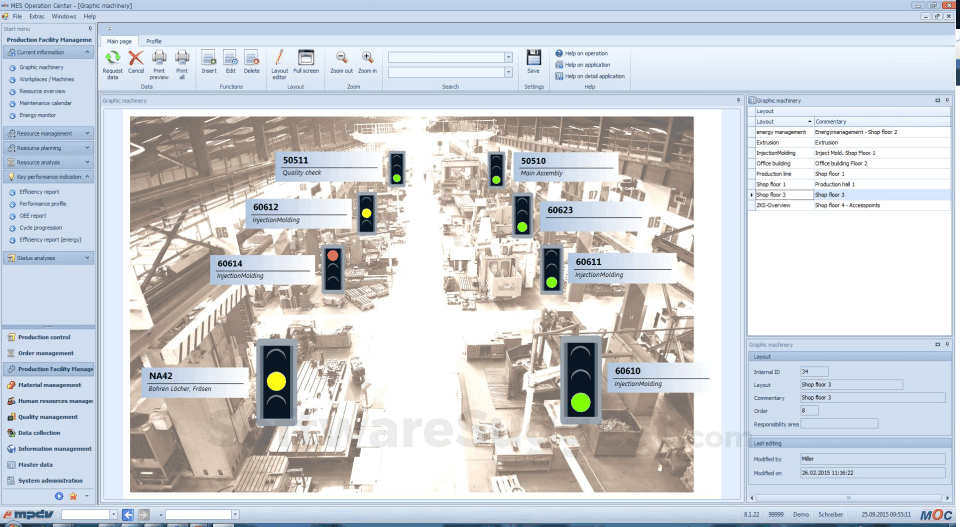The height and width of the screenshot is (527, 960).
Task: Open Print preview
Action: click(159, 58)
